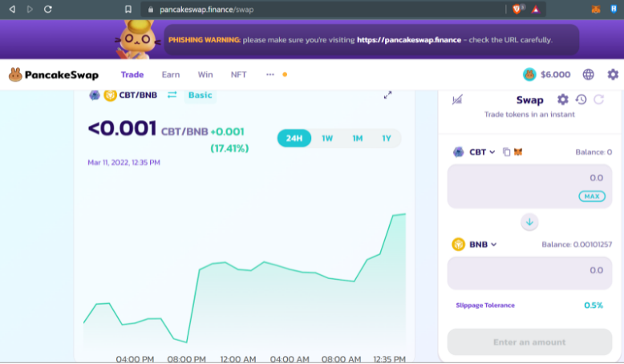
Task: Select the 1W timeframe
Action: 327,138
